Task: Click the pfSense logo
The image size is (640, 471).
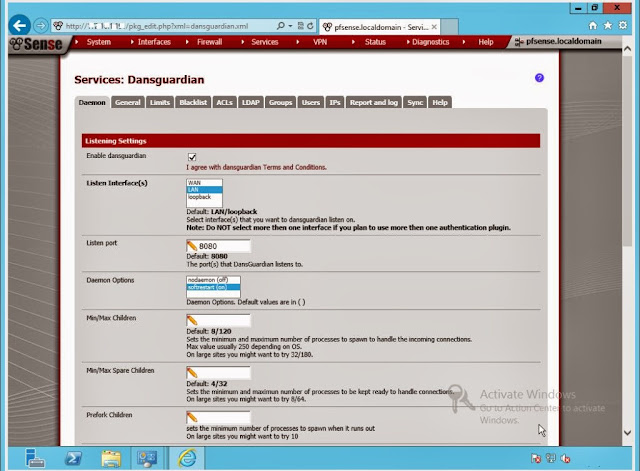Action: pos(36,44)
